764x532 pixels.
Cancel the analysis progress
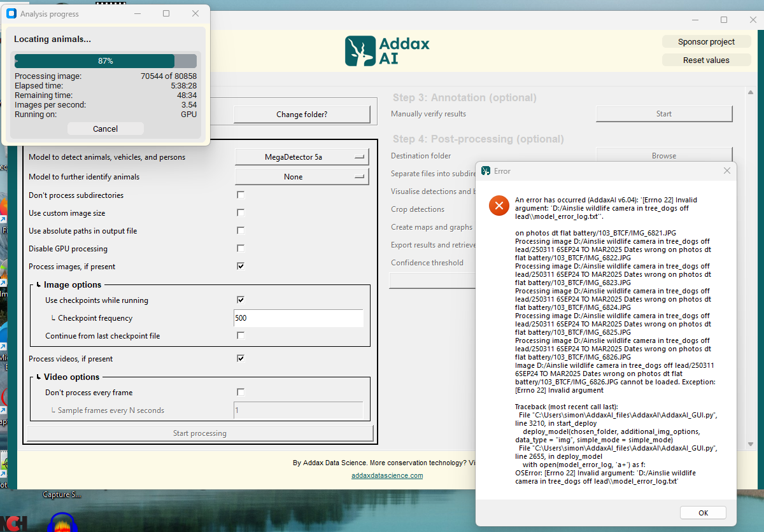coord(105,129)
